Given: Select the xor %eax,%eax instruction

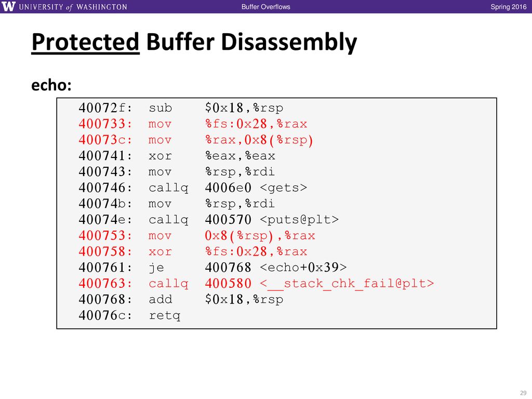Looking at the screenshot, I should pos(177,156).
